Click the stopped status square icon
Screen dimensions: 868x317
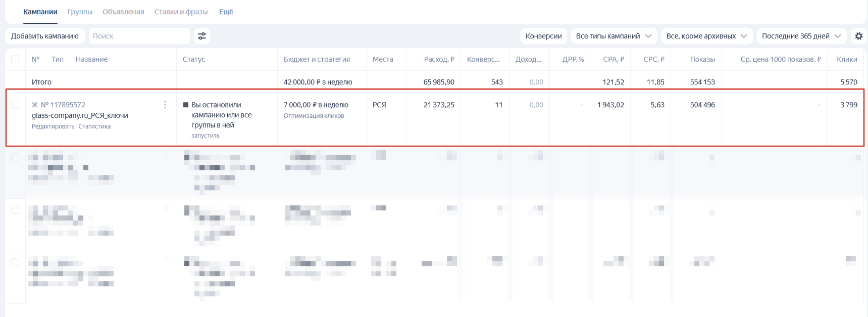[x=186, y=105]
